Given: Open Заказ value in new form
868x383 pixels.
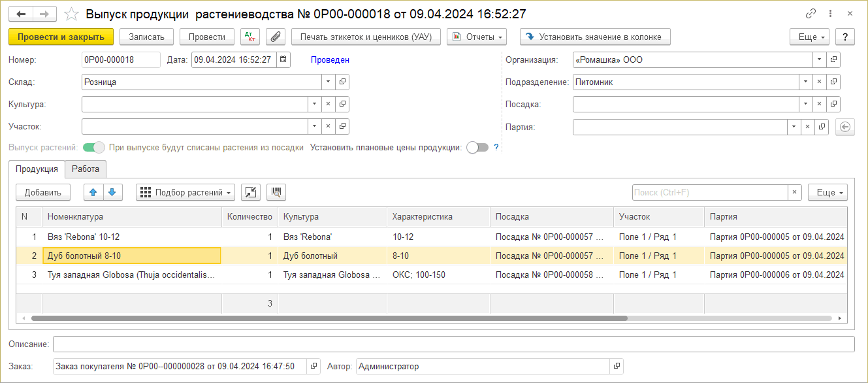Looking at the screenshot, I should pos(314,366).
